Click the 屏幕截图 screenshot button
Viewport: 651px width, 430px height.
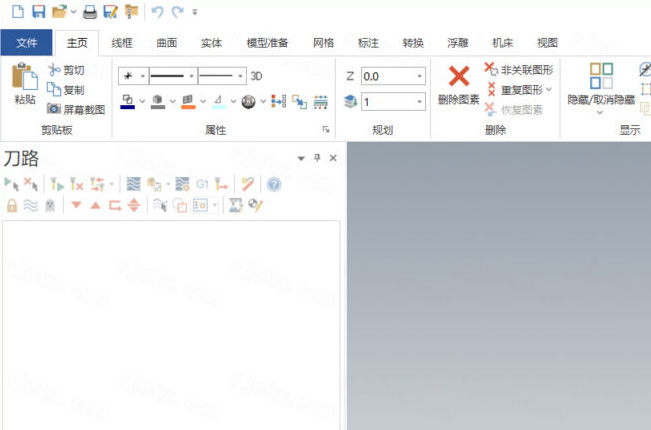(76, 109)
